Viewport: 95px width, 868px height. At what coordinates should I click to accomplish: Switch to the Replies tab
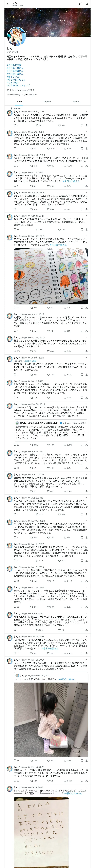[47, 101]
